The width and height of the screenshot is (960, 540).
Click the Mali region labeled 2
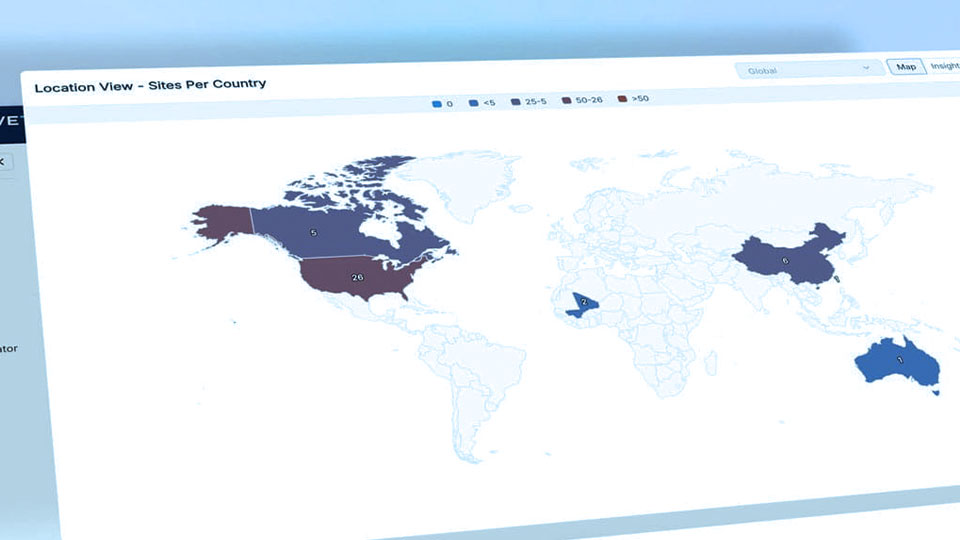pyautogui.click(x=583, y=302)
